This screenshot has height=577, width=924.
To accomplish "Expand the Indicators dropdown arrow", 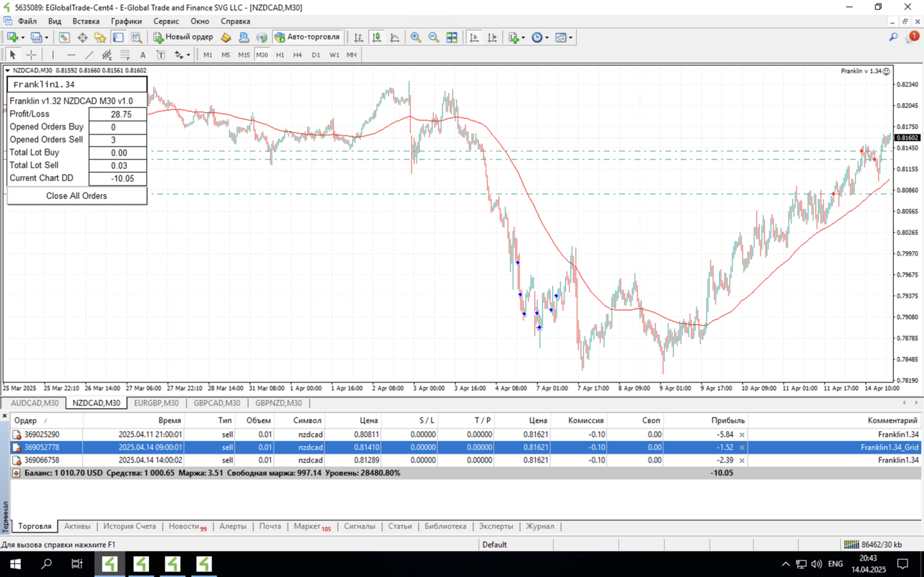I will click(x=523, y=38).
